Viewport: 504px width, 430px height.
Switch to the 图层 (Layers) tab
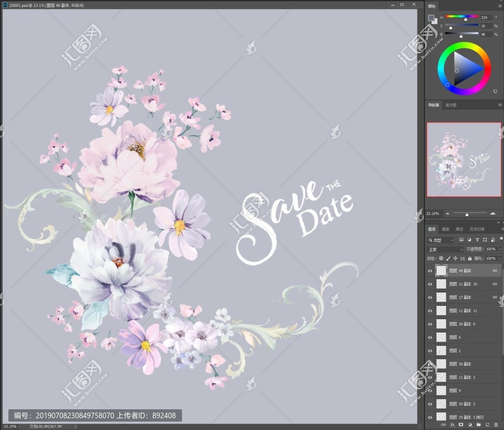click(x=432, y=229)
